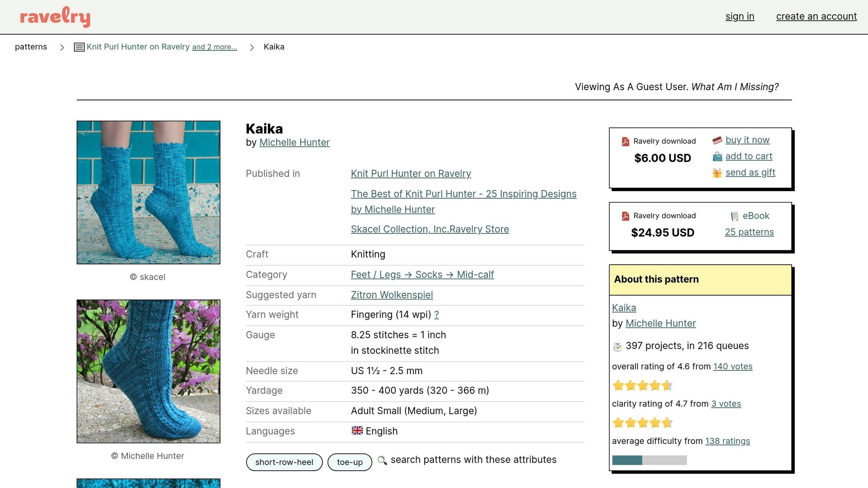Open the yarn weight question mark help

click(437, 315)
